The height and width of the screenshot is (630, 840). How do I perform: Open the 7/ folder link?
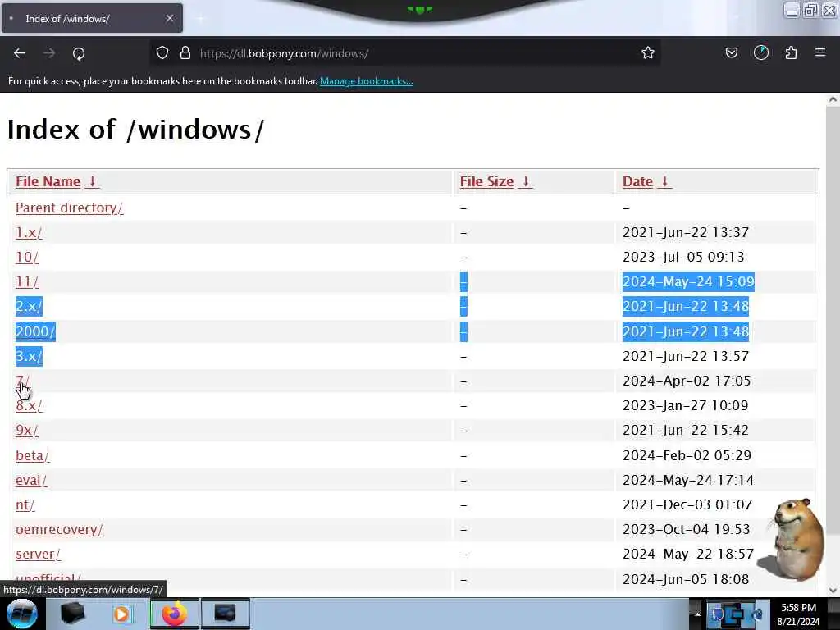[x=22, y=381]
